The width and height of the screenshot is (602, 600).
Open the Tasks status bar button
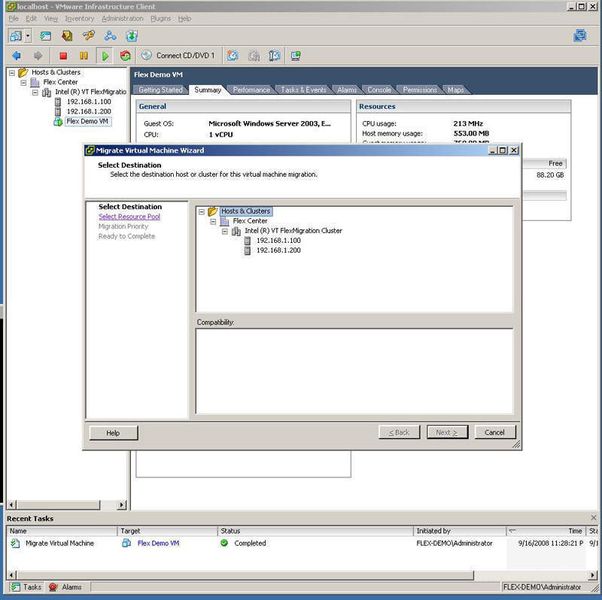pyautogui.click(x=26, y=587)
